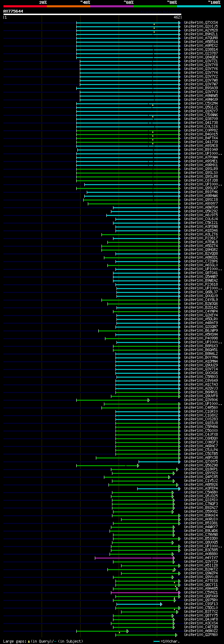Click the short cyan alignment bar for C9SF13
Screen dimensions: 224x644
139,604
